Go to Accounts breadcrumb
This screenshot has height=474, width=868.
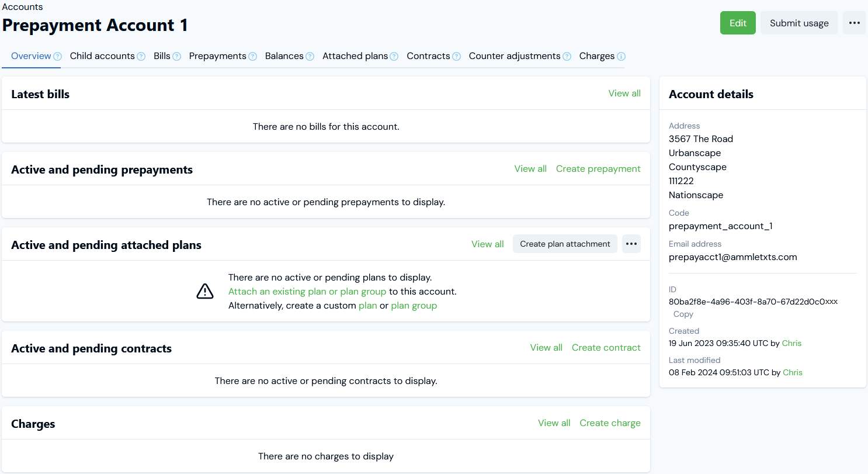pos(22,7)
